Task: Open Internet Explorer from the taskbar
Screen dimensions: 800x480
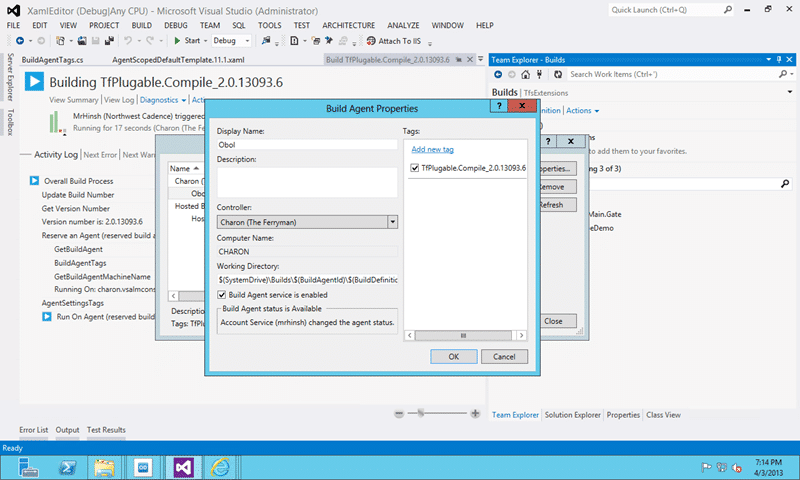Action: coord(220,467)
